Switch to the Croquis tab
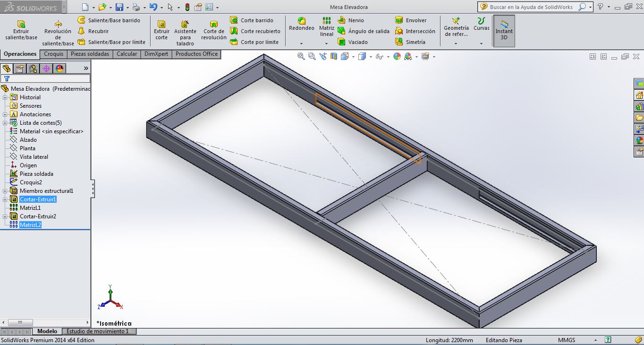Image resolution: width=644 pixels, height=345 pixels. coord(53,54)
